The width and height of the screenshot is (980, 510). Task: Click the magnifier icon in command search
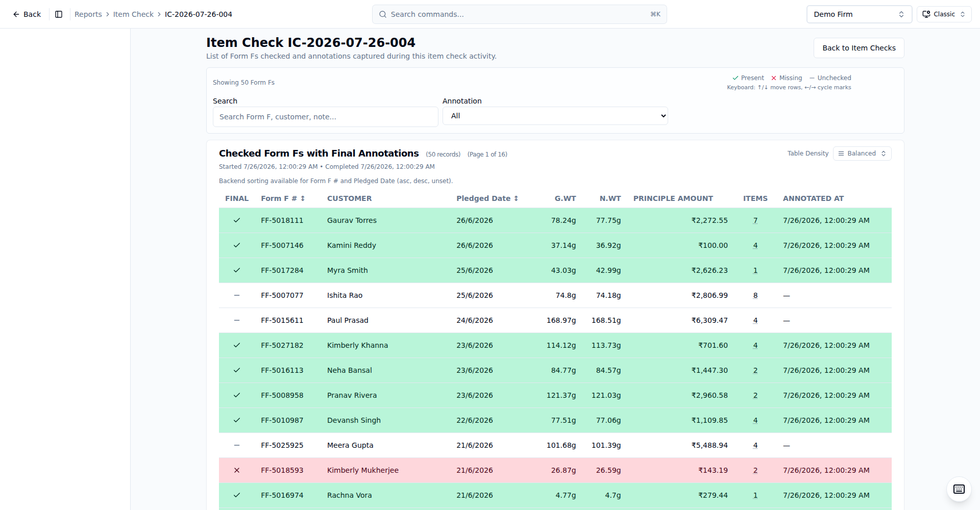click(383, 14)
